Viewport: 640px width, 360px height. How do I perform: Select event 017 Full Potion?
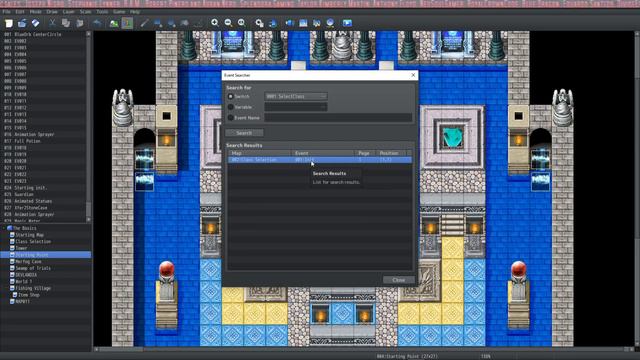[x=22, y=141]
